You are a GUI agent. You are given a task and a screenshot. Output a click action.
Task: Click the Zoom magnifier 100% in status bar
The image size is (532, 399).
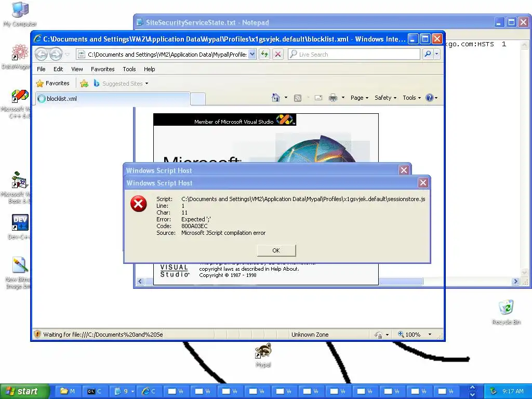[x=409, y=334]
